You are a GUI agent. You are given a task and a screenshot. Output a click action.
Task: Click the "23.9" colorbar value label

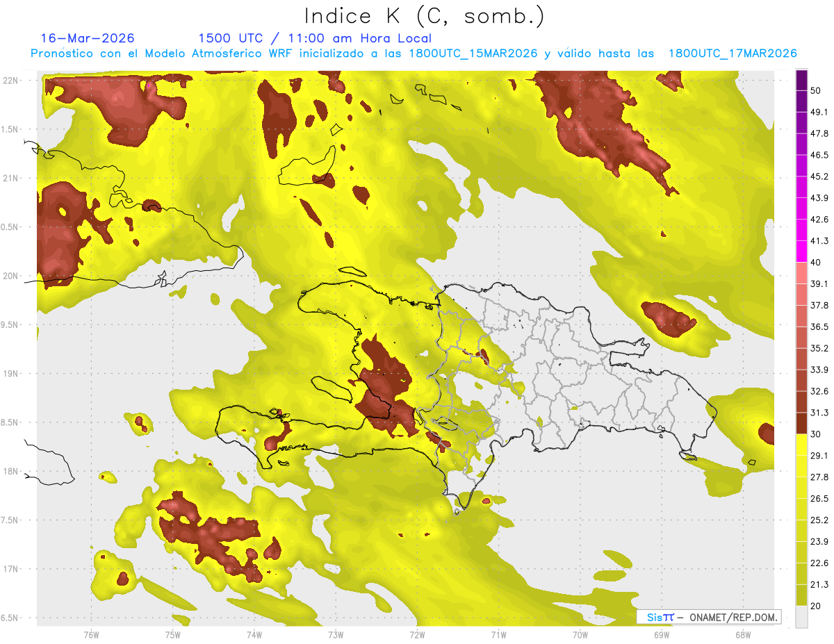[x=820, y=542]
